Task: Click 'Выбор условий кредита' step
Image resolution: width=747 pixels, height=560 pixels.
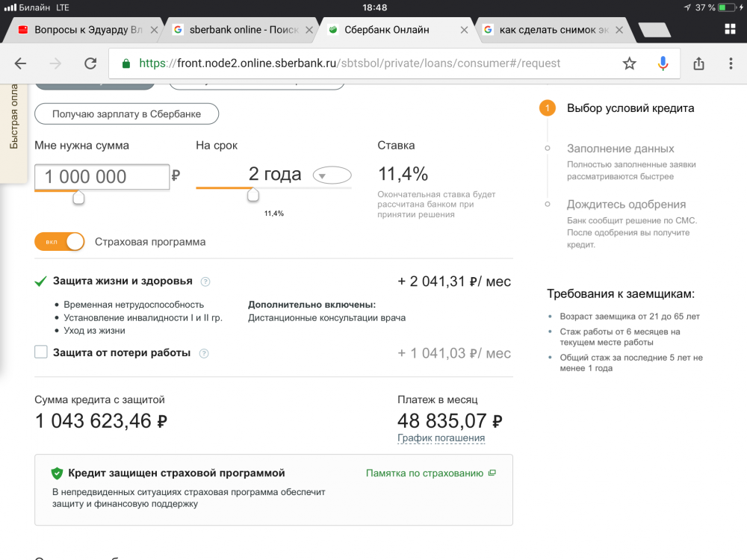Action: (x=630, y=108)
